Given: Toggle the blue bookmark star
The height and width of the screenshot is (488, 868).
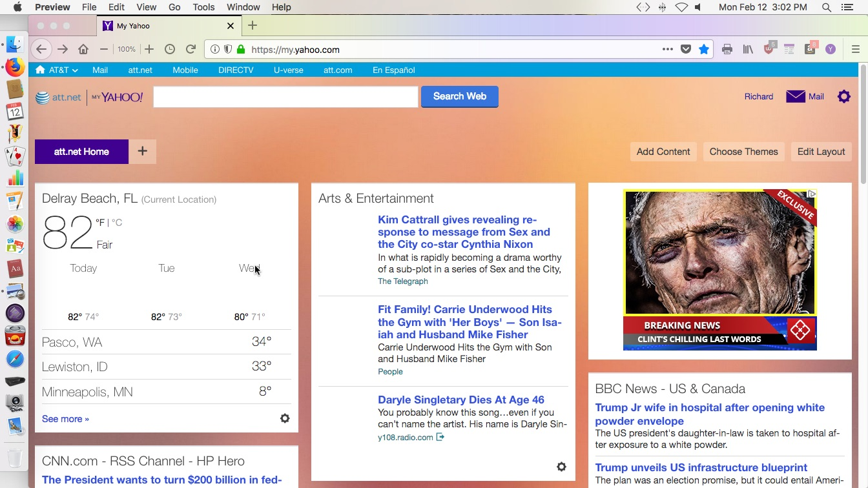Looking at the screenshot, I should coord(704,49).
